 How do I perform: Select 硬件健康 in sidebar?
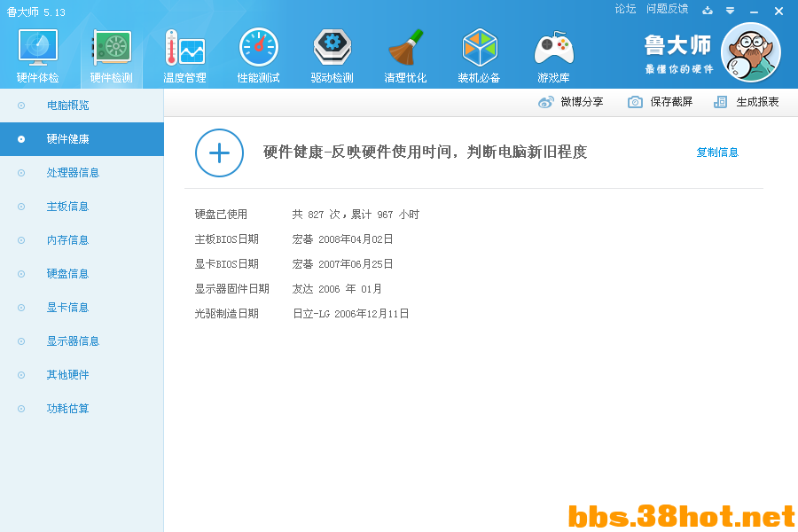82,139
